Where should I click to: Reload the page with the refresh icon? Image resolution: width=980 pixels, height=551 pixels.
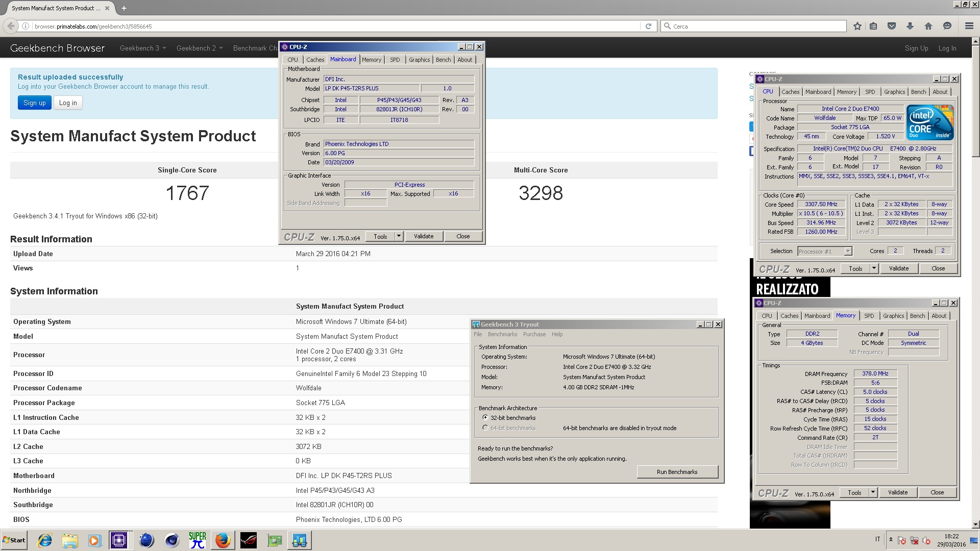tap(648, 26)
